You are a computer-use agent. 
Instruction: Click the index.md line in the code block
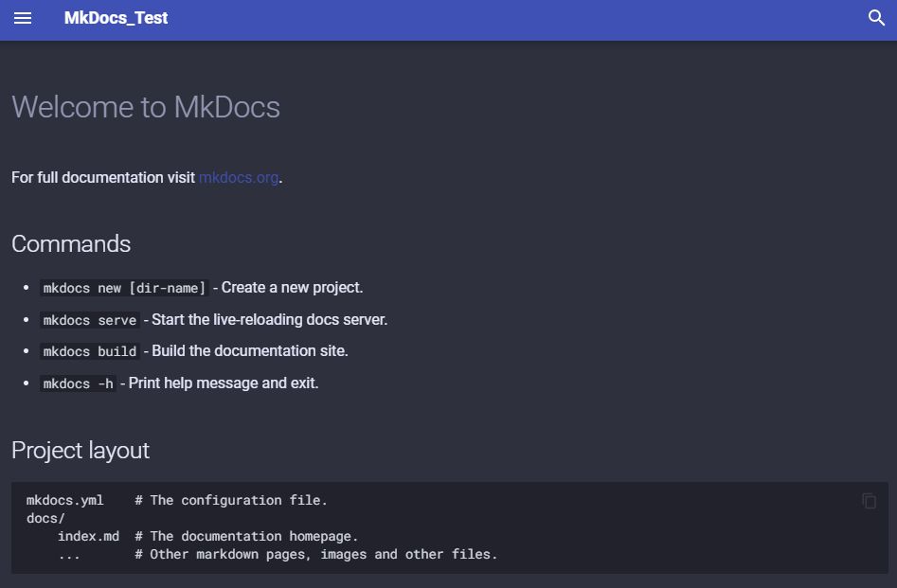pyautogui.click(x=89, y=536)
